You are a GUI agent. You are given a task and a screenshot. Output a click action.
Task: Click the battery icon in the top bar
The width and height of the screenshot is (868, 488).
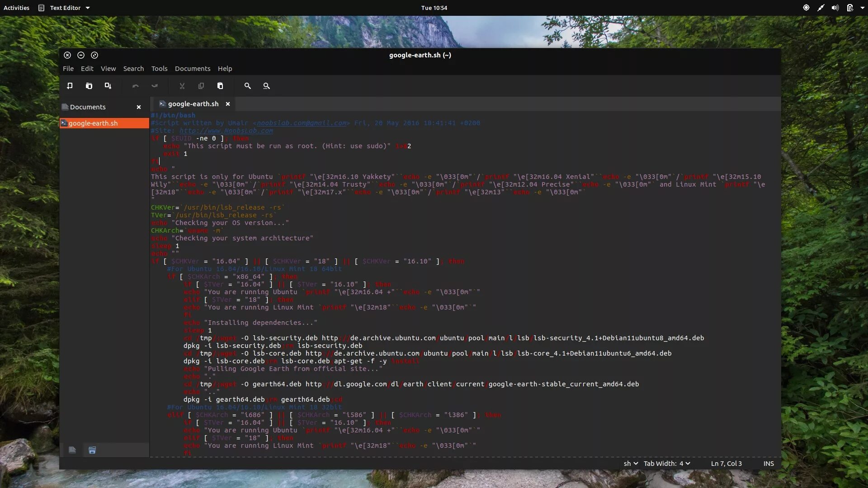click(850, 8)
